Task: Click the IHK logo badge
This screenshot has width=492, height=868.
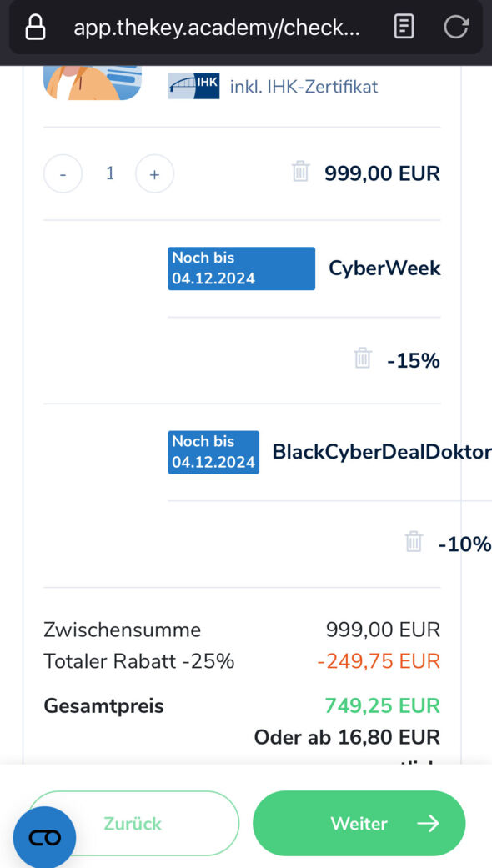Action: [x=193, y=87]
